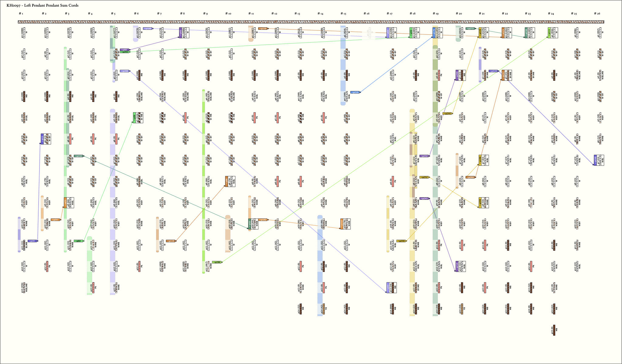
Task: Select the yellow →p244 link tag
Action: pyautogui.click(x=447, y=113)
